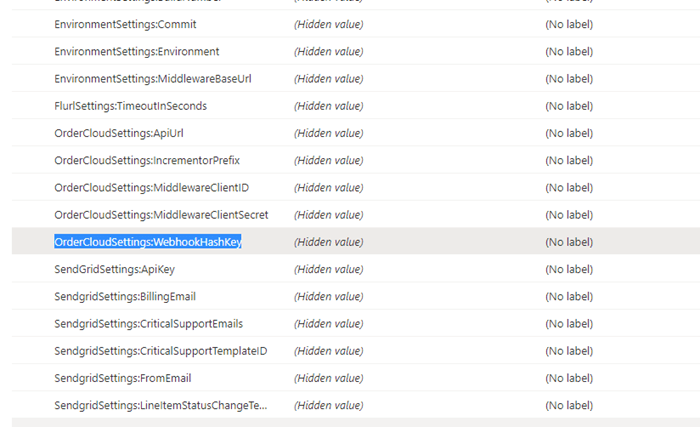700x427 pixels.
Task: Click FlurlSettings:TimeoutInSeconds key
Action: [130, 106]
